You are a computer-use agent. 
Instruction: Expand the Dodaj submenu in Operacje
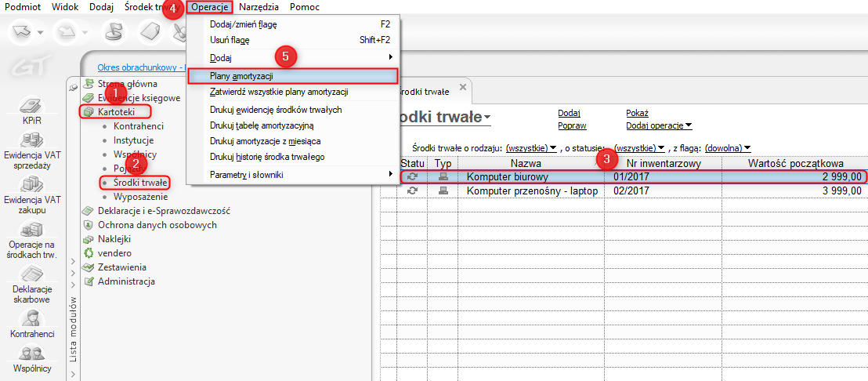click(294, 57)
